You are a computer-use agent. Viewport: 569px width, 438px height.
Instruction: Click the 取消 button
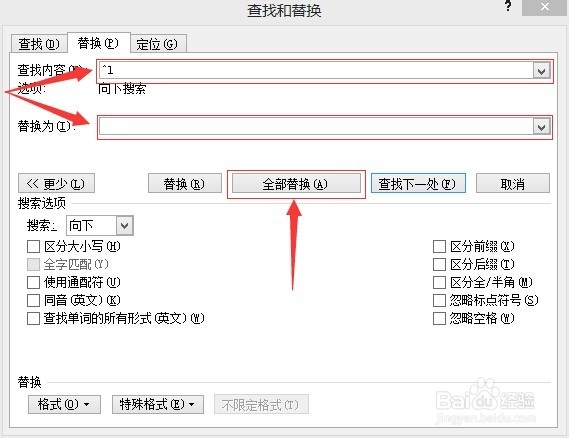click(x=513, y=183)
